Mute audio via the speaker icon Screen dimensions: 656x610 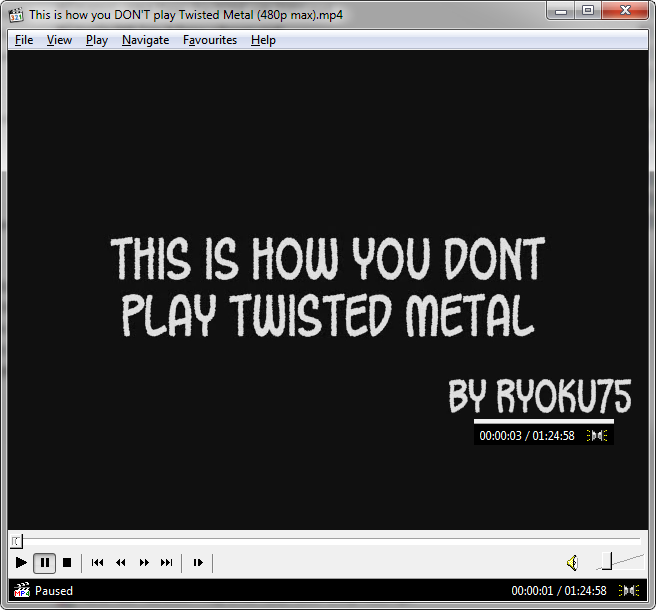coord(572,563)
